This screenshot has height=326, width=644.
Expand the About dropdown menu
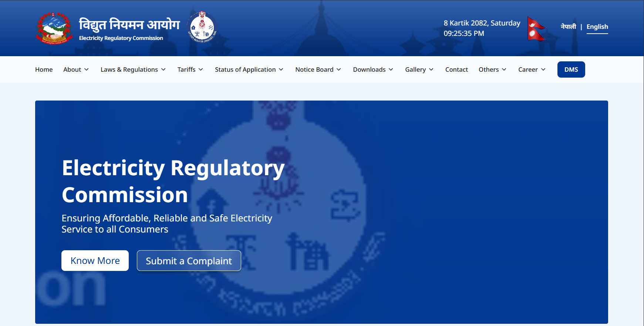coord(76,69)
